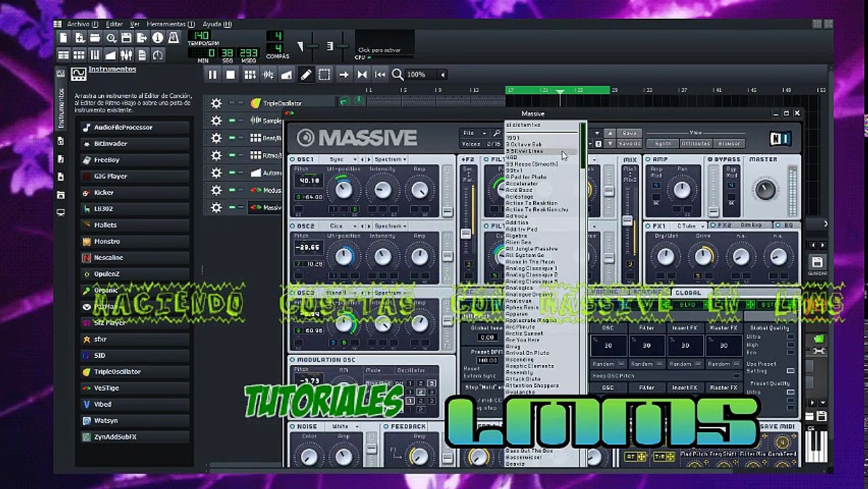Toggle mute on the Massive track
868x489 pixels.
pyautogui.click(x=232, y=207)
